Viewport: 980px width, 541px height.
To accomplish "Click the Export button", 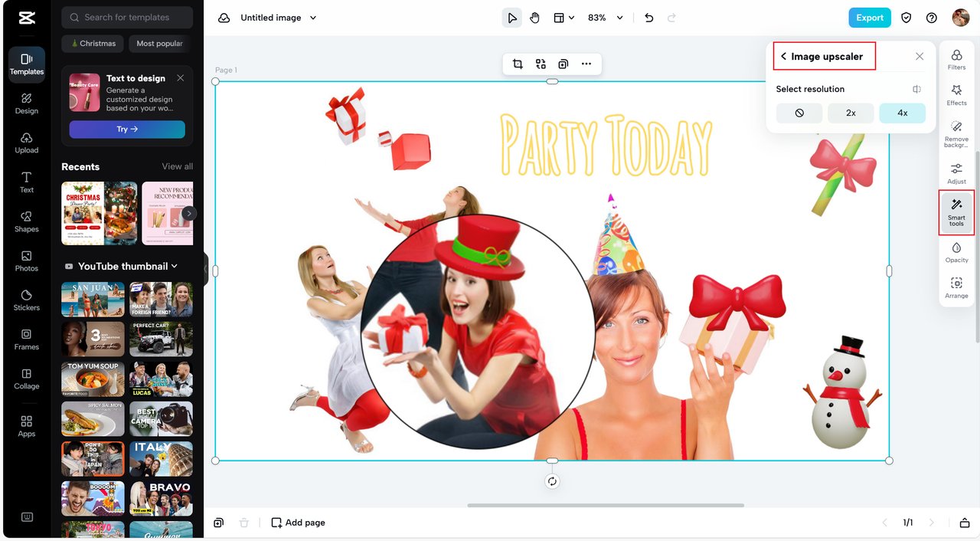I will pyautogui.click(x=870, y=18).
